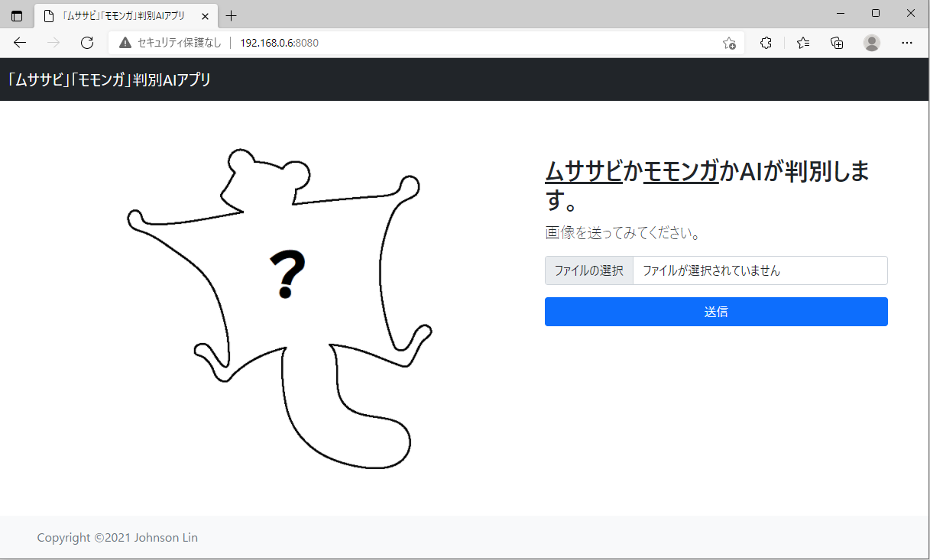Reload the current page

[x=86, y=43]
